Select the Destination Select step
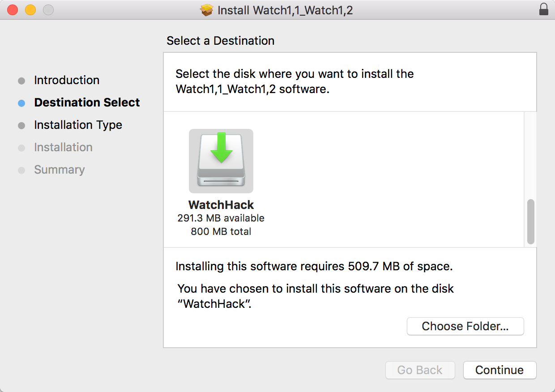The width and height of the screenshot is (555, 392). pyautogui.click(x=87, y=102)
